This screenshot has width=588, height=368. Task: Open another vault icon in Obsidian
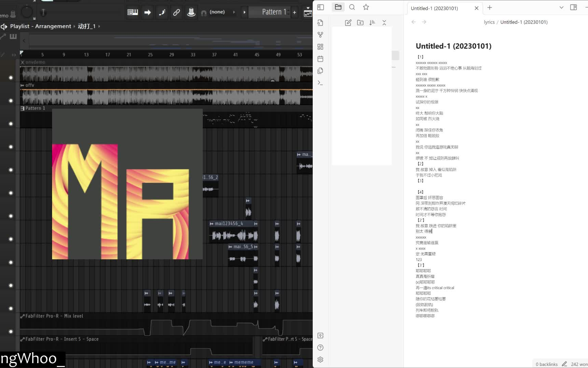coord(320,336)
